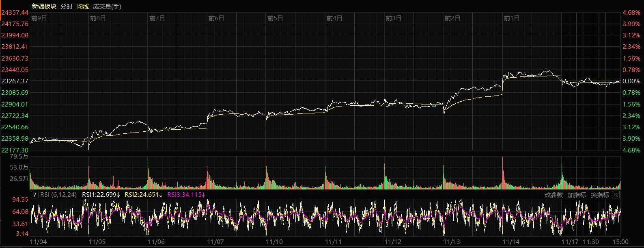Screen dimensions: 644x248
Task: Click the 0.00% label on percent axis
Action: click(631, 81)
